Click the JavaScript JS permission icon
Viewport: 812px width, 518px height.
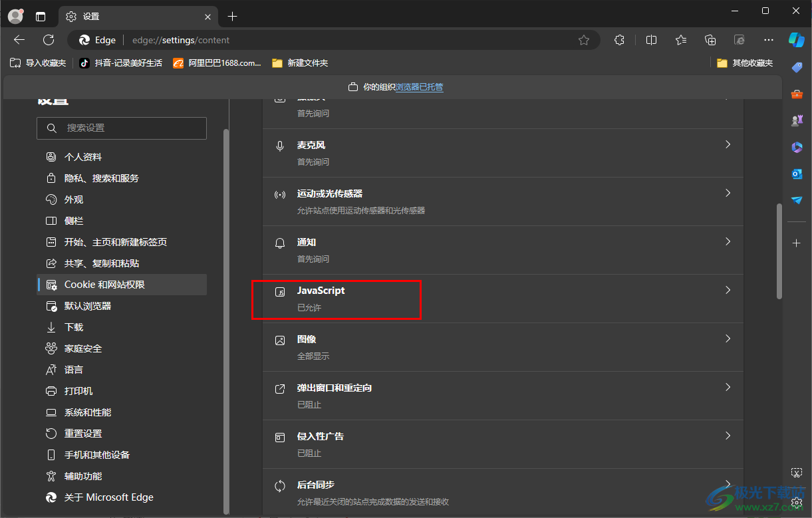click(x=280, y=292)
